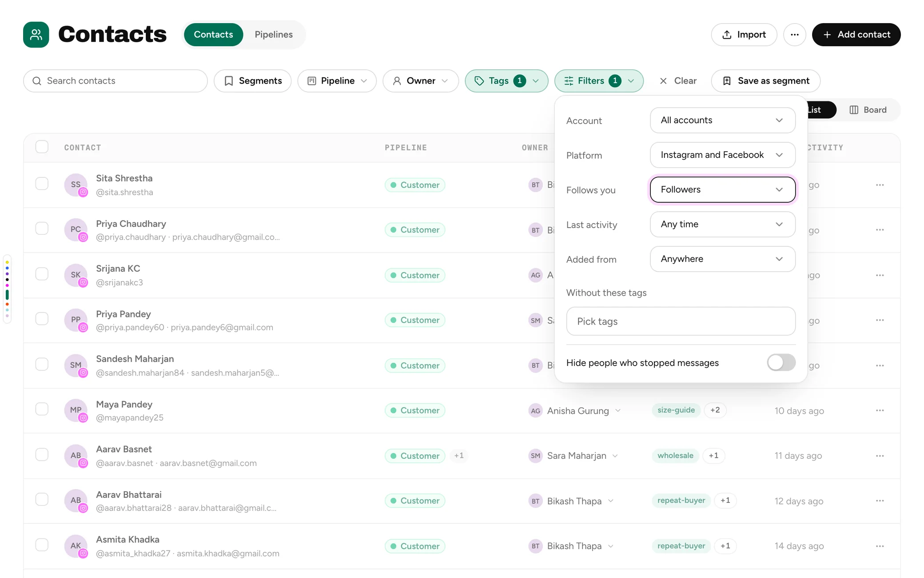Open the row menu for Maya Pandey

tap(880, 410)
